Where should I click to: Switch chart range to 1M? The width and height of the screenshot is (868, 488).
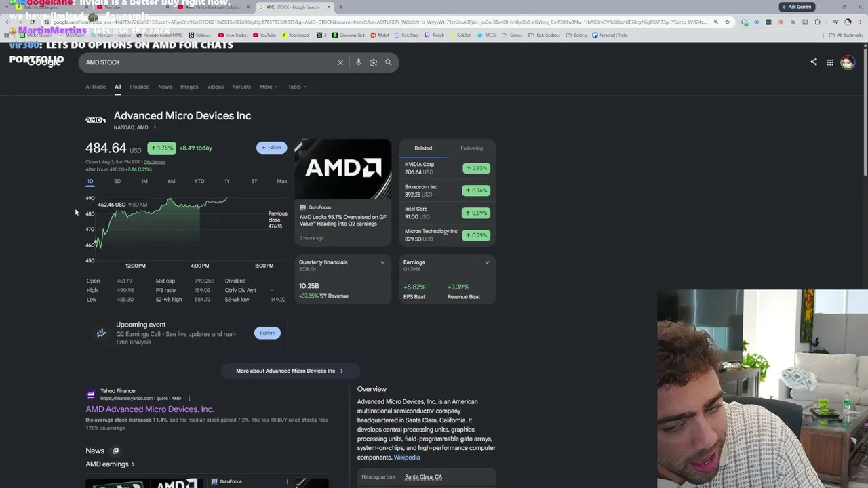point(144,181)
